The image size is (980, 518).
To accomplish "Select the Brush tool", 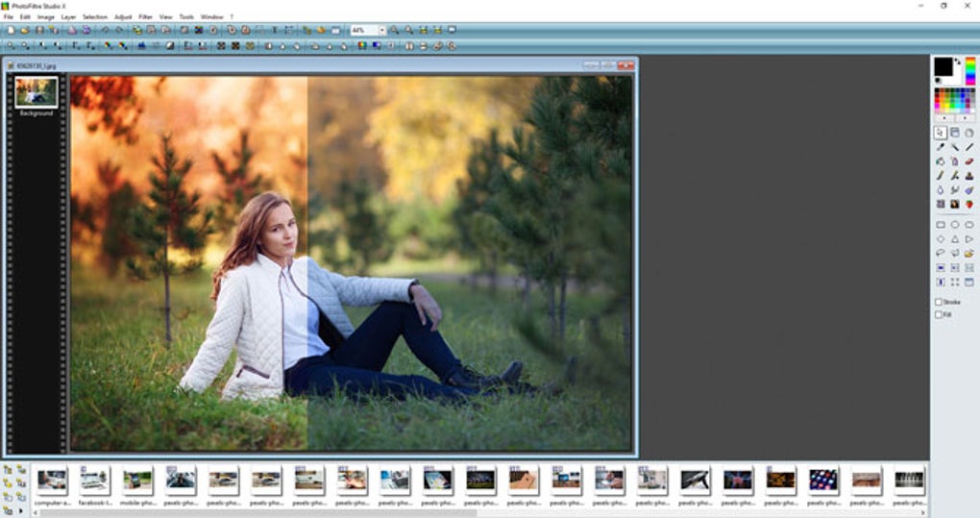I will pos(941,176).
